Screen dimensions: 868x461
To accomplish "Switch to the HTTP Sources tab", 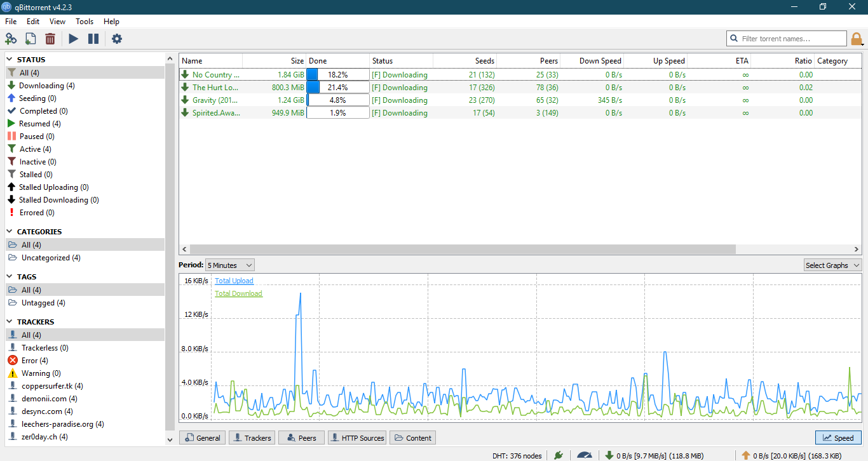I will [357, 438].
